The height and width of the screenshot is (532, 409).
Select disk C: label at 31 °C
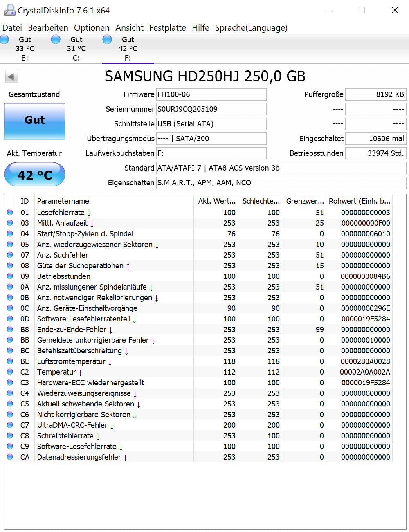76,49
